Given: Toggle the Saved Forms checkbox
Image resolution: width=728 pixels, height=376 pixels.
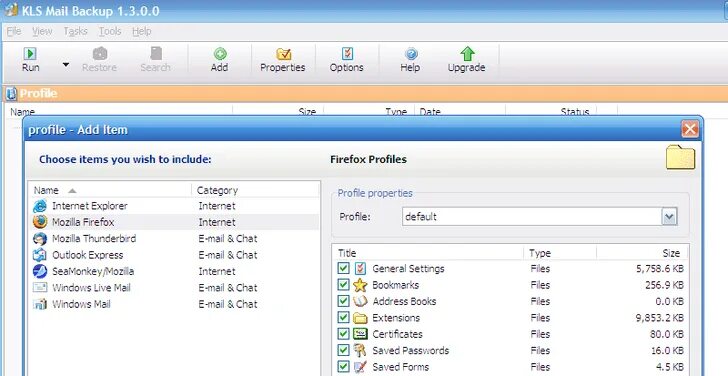Looking at the screenshot, I should (x=343, y=367).
